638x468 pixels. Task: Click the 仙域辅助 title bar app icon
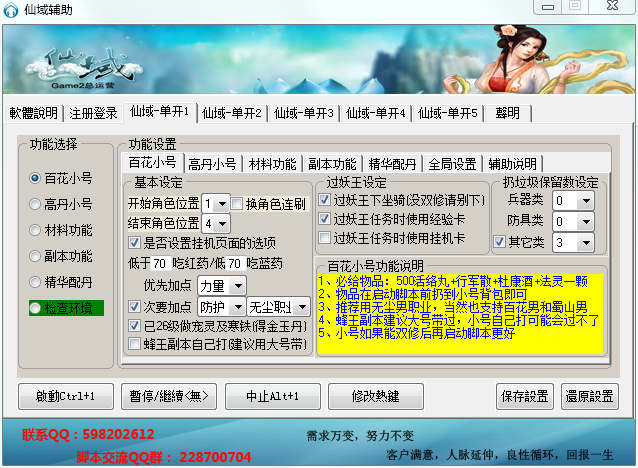12,11
